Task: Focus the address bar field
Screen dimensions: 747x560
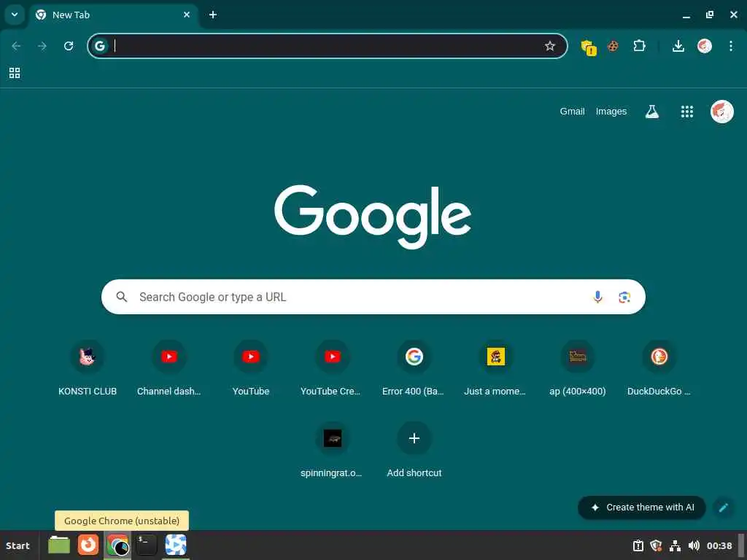Action: pyautogui.click(x=328, y=46)
